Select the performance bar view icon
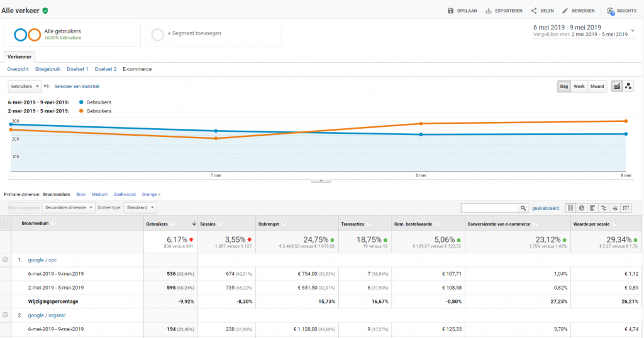 [592, 208]
